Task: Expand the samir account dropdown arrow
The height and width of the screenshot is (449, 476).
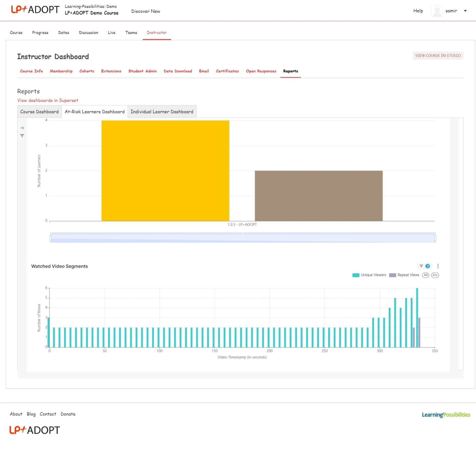Action: (x=465, y=11)
